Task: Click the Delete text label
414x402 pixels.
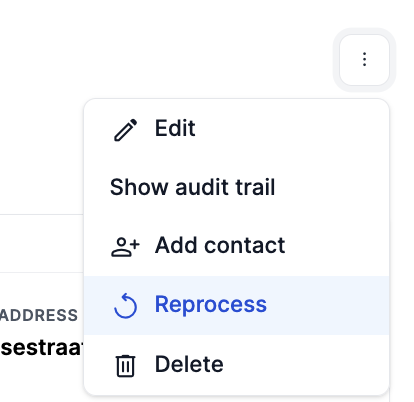Action: 189,364
